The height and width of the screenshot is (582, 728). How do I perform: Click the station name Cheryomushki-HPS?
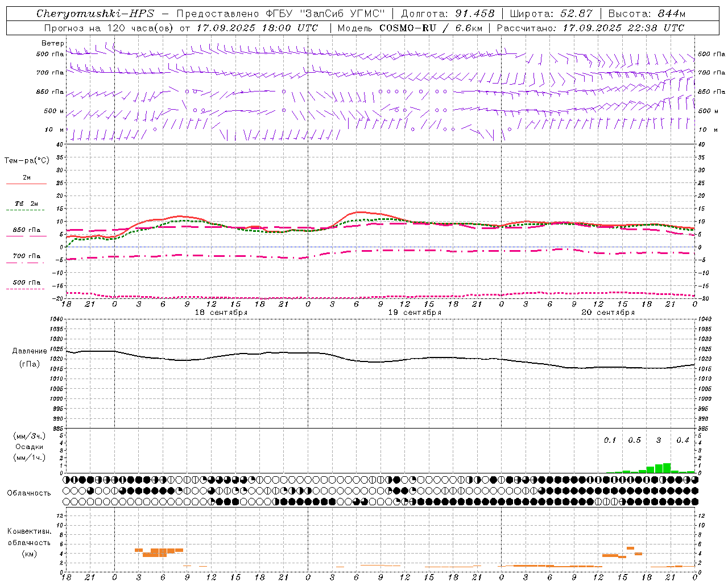(x=96, y=14)
